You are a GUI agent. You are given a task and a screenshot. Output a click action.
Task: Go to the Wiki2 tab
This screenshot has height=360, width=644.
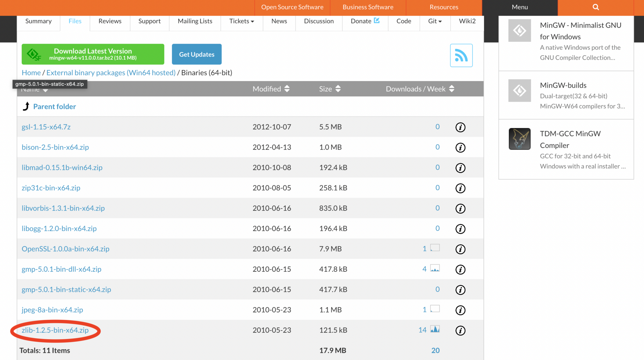tap(467, 21)
